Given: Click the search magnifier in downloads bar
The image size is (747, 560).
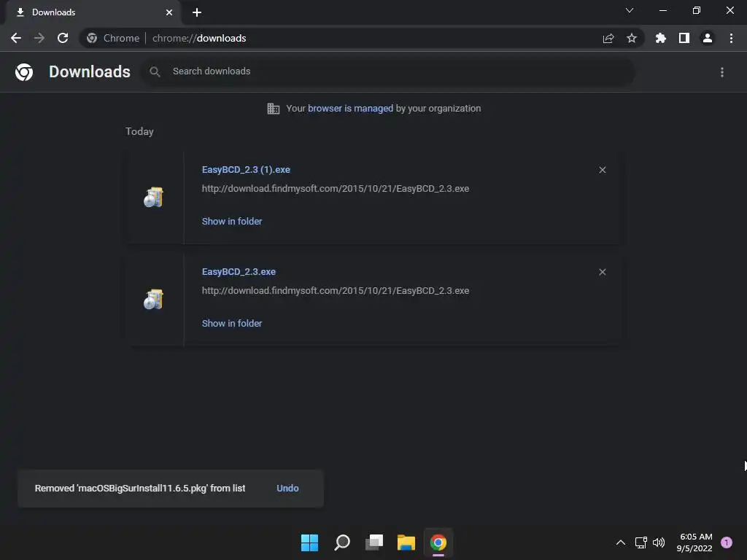Looking at the screenshot, I should click(155, 71).
